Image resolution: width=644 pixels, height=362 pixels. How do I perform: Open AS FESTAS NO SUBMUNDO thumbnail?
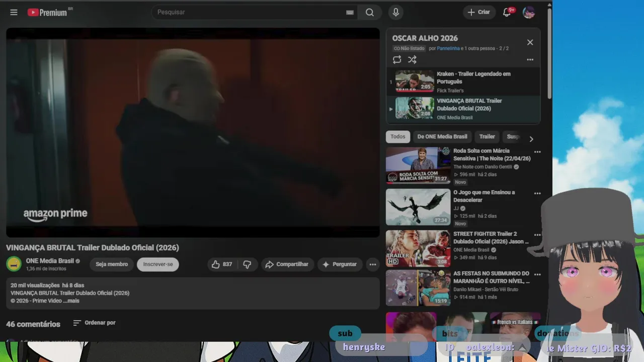(418, 288)
